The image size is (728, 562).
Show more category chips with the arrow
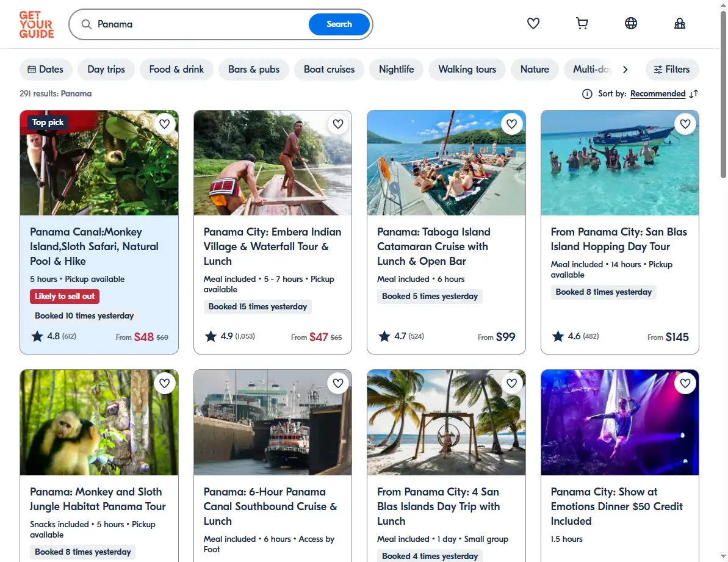pyautogui.click(x=625, y=70)
